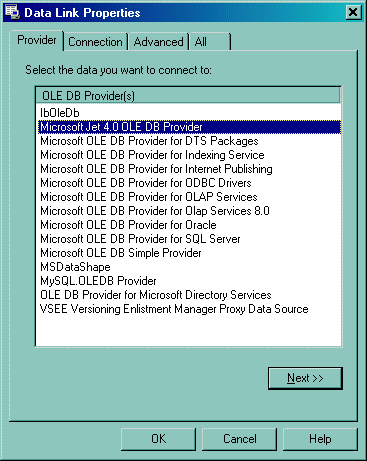The width and height of the screenshot is (367, 461).
Task: Select Microsoft Jet 4.0 OLE DB Provider
Action: [x=190, y=127]
